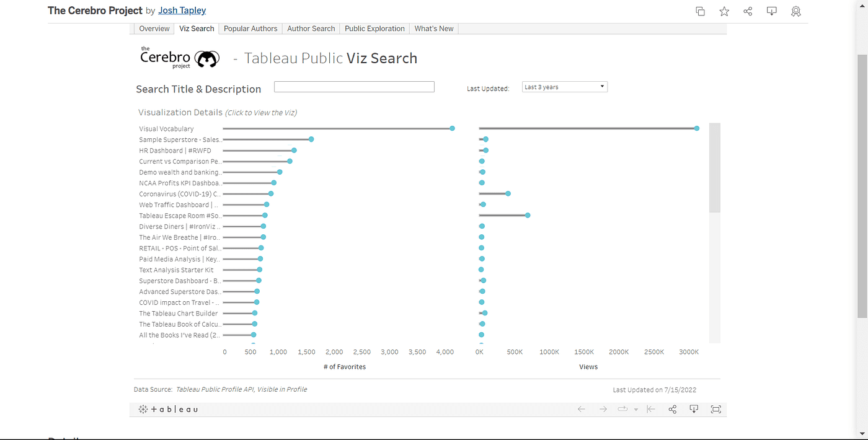The image size is (868, 440).
Task: Click the Last Updated on 7/15/2022 text
Action: coord(655,390)
